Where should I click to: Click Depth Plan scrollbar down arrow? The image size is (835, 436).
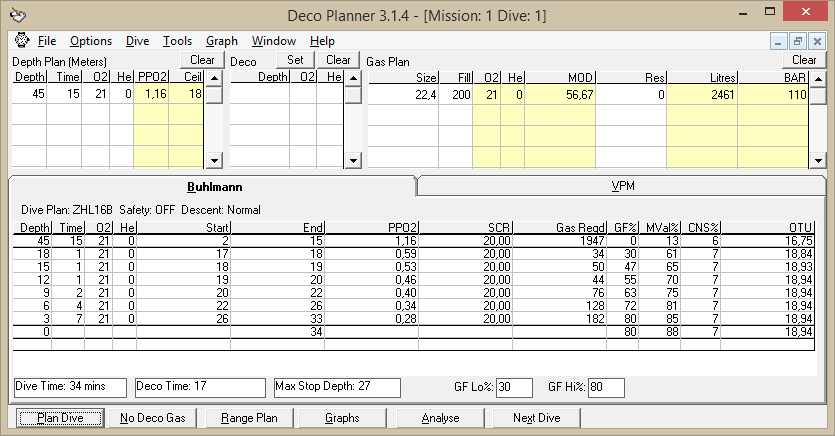point(214,160)
